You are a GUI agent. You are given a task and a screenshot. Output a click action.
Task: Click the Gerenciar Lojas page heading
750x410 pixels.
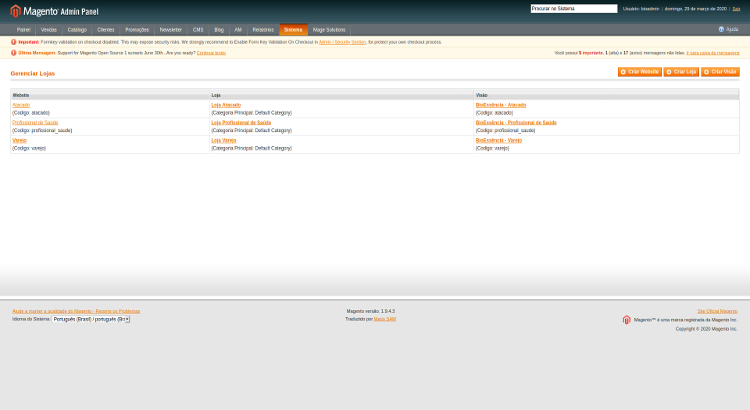pos(33,74)
